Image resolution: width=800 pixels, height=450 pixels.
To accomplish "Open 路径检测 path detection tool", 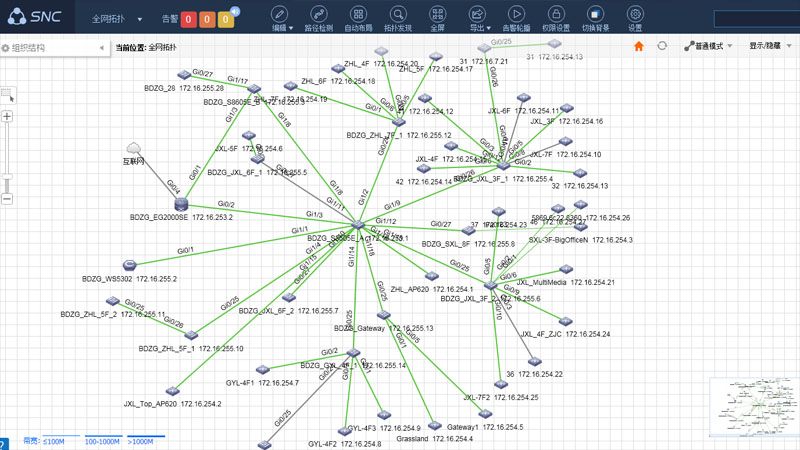I will [318, 18].
